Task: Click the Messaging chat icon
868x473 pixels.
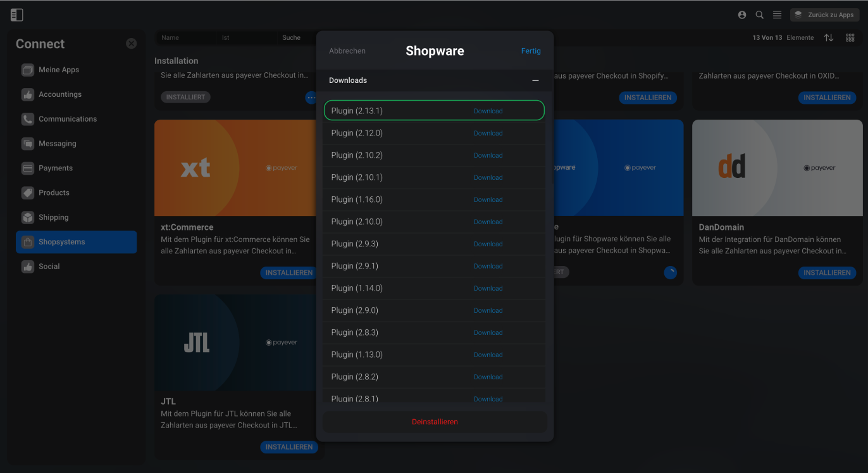Action: click(27, 144)
